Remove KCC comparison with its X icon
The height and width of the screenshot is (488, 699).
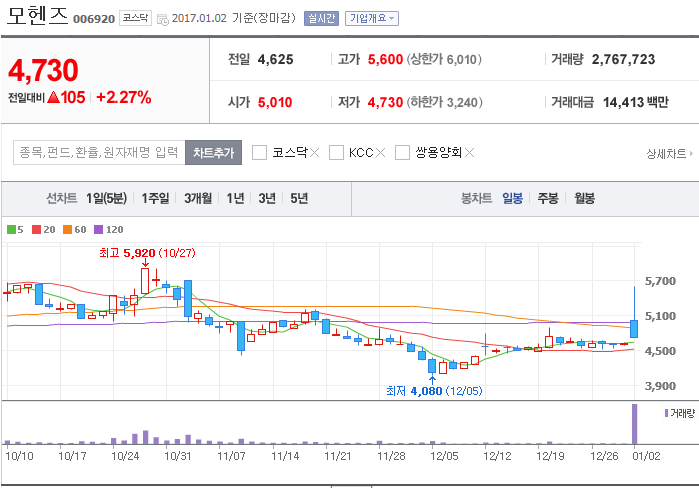380,153
